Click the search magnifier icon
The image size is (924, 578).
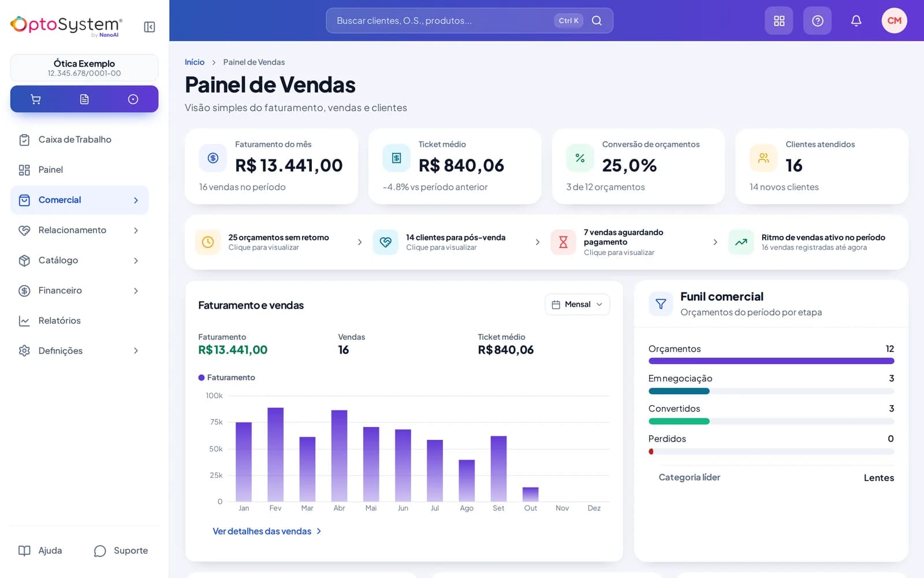(x=597, y=21)
